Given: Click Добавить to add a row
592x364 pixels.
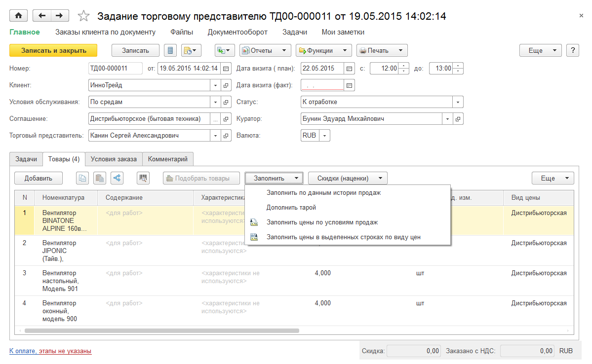Looking at the screenshot, I should click(39, 178).
